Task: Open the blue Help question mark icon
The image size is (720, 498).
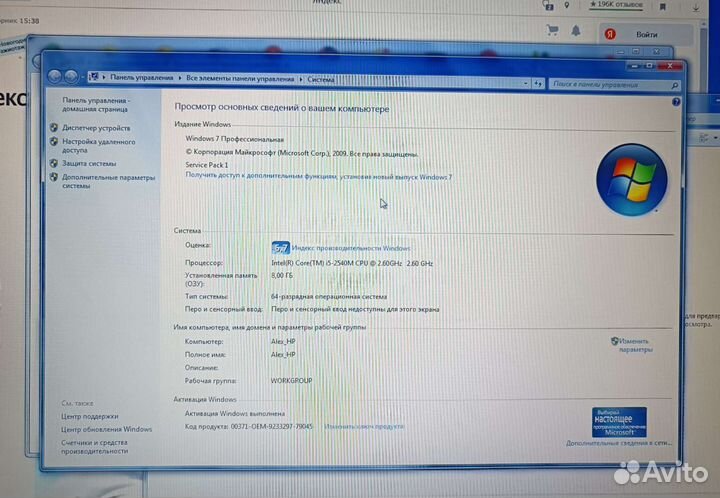Action: tap(675, 102)
